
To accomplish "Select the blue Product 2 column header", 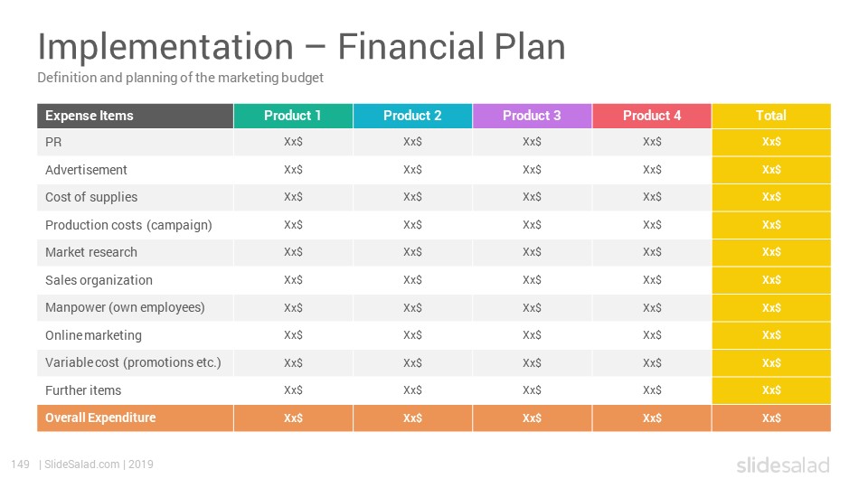I will pyautogui.click(x=413, y=116).
